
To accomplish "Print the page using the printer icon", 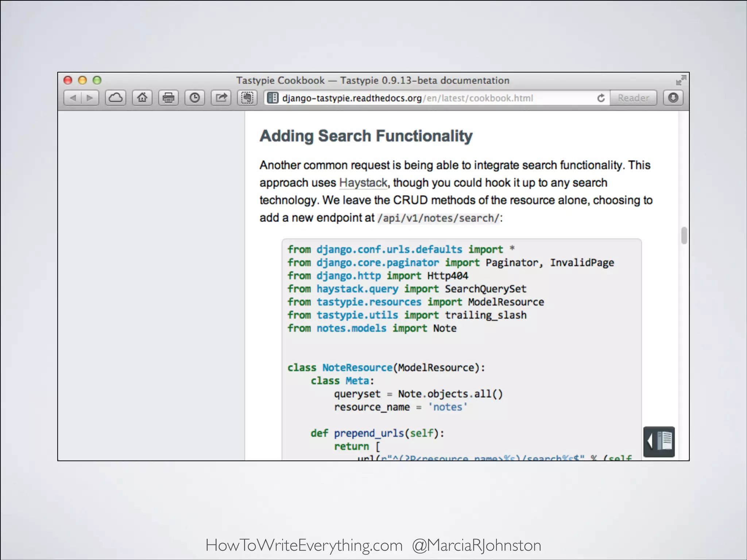I will [x=169, y=98].
